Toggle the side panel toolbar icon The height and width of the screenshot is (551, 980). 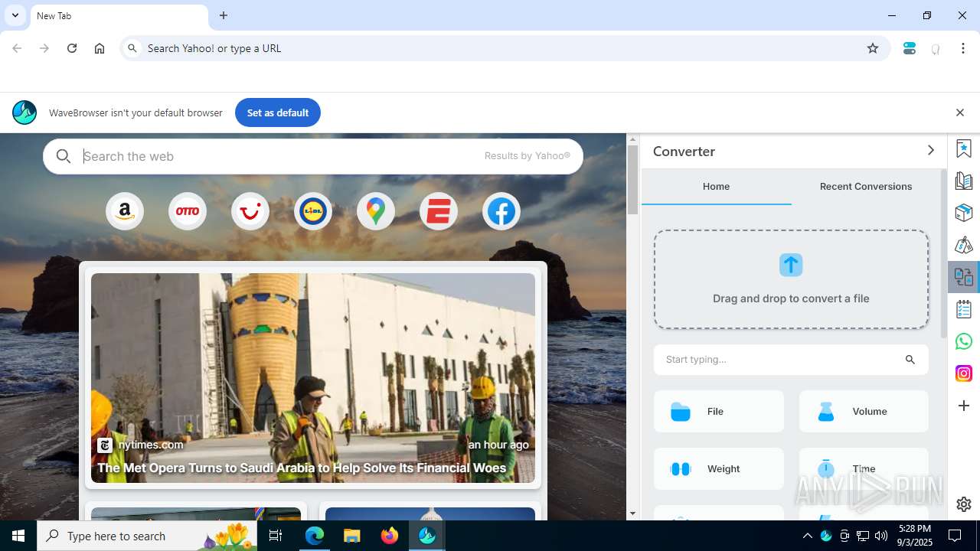pyautogui.click(x=910, y=48)
